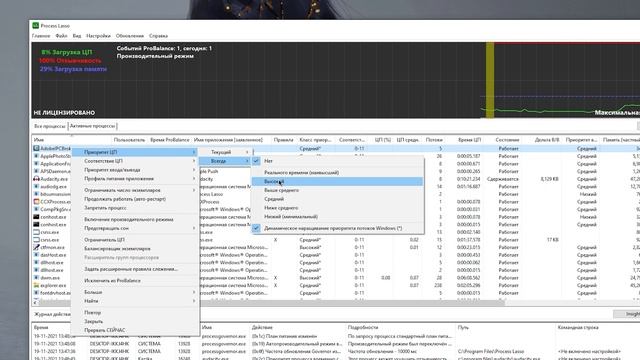
Task: Expand the Приоритет ввода/вывода submenu
Action: click(x=135, y=170)
